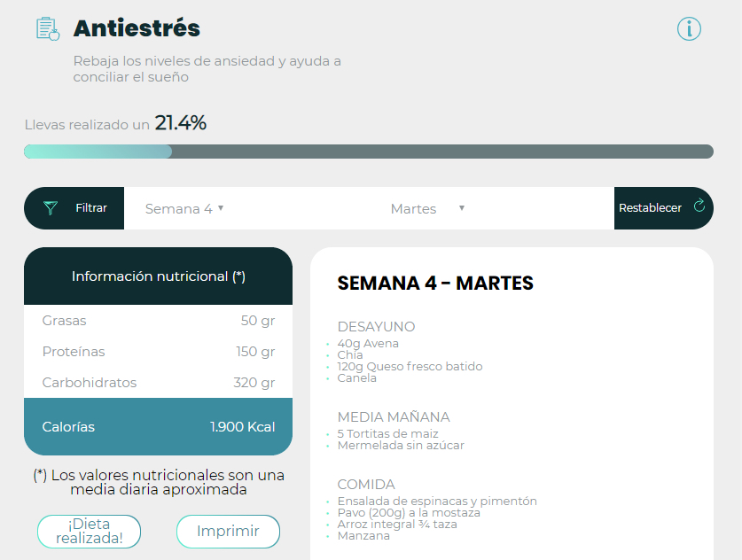Open the Martes day dropdown
This screenshot has width=742, height=560.
pos(428,208)
